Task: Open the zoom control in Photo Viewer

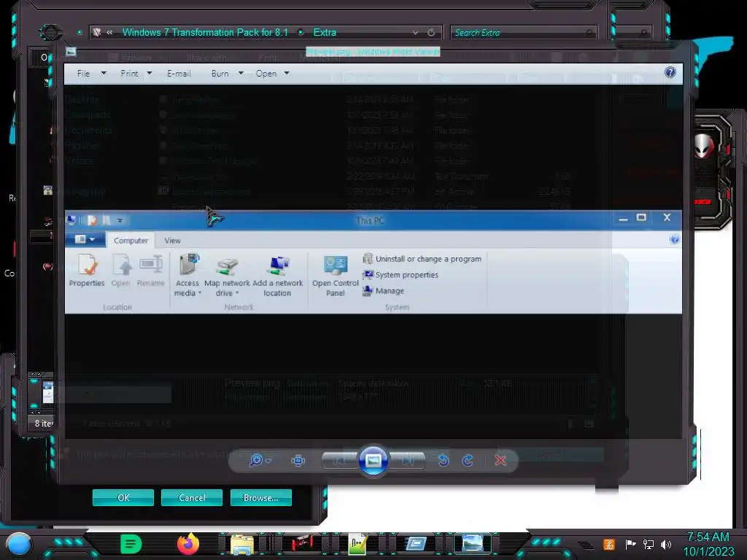Action: [x=260, y=461]
